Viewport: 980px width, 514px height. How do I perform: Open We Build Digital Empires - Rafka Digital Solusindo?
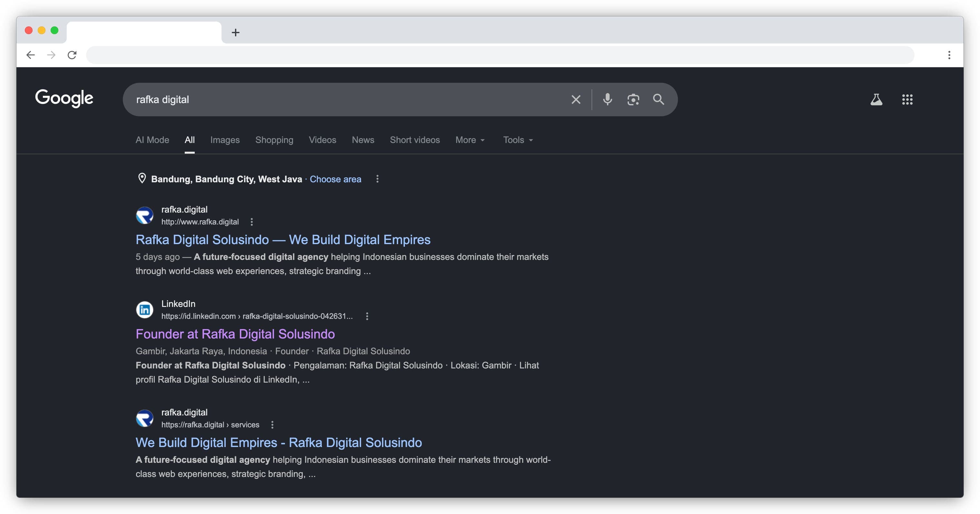click(x=279, y=443)
